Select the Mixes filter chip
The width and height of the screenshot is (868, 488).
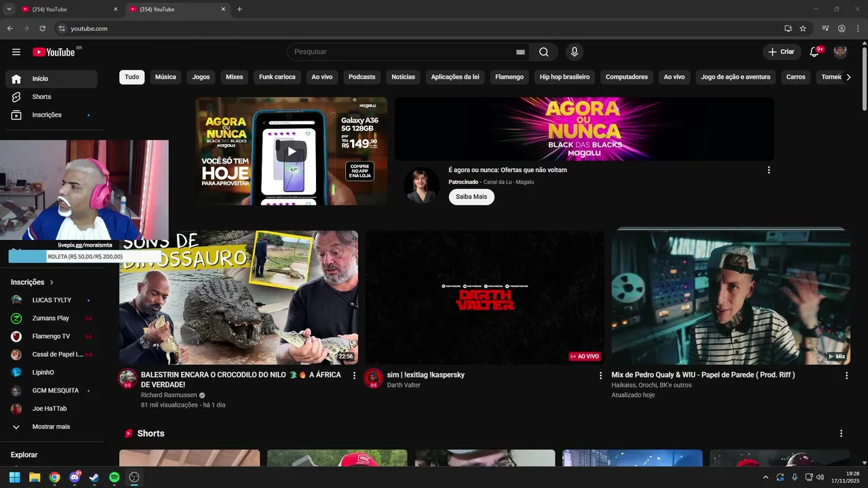[234, 77]
